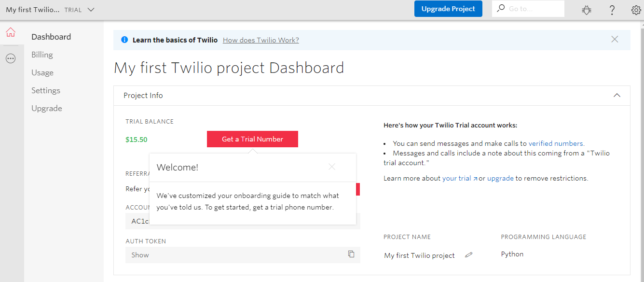The image size is (644, 282).
Task: Open Usage in the sidebar
Action: 42,72
